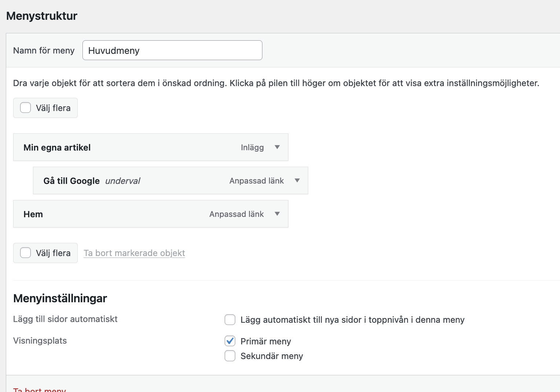Click the red Ta bort meny link
The width and height of the screenshot is (560, 392).
[x=40, y=389]
